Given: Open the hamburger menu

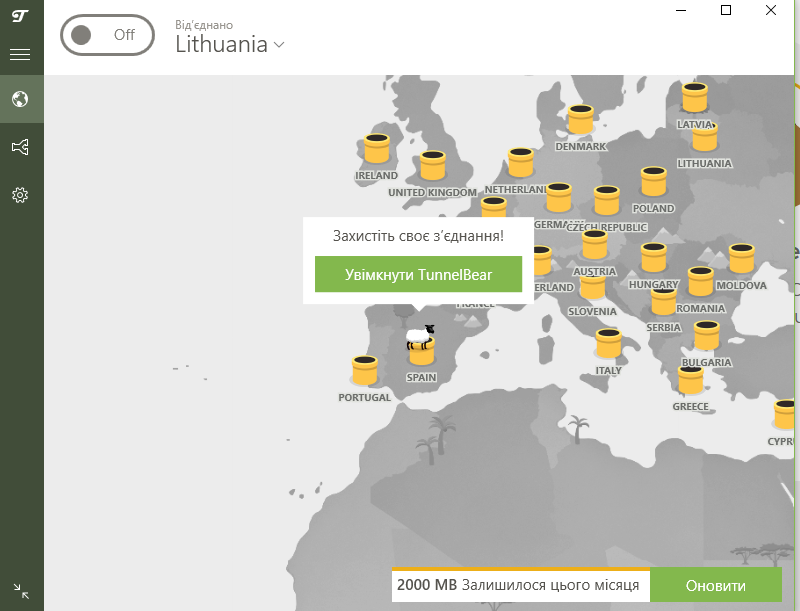Looking at the screenshot, I should pos(20,54).
